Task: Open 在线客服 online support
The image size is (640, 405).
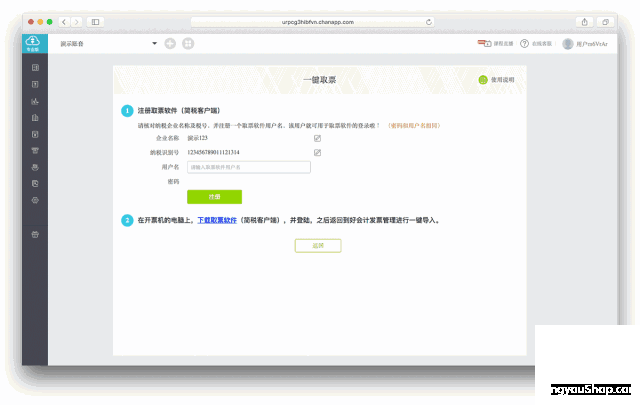Action: click(x=542, y=44)
